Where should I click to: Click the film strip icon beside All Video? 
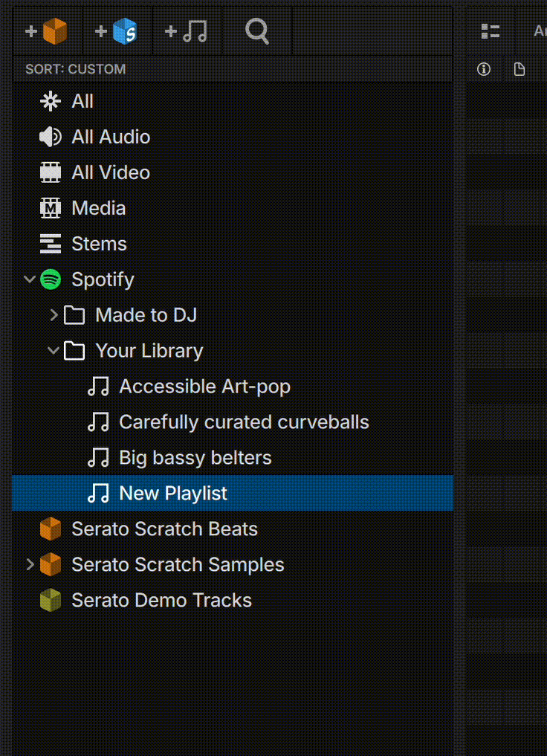pyautogui.click(x=51, y=172)
